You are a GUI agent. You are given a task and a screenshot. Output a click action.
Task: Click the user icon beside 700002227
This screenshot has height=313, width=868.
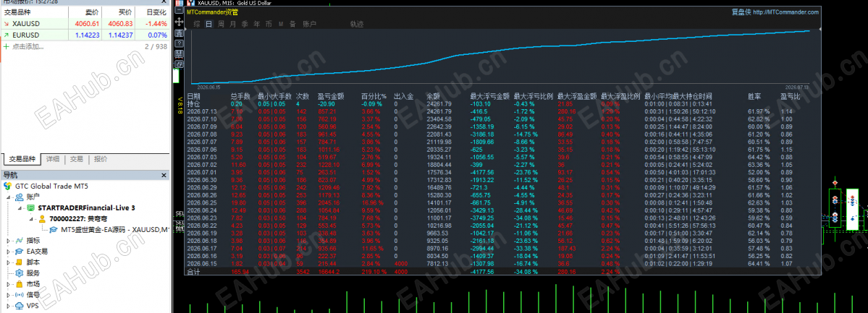click(42, 219)
